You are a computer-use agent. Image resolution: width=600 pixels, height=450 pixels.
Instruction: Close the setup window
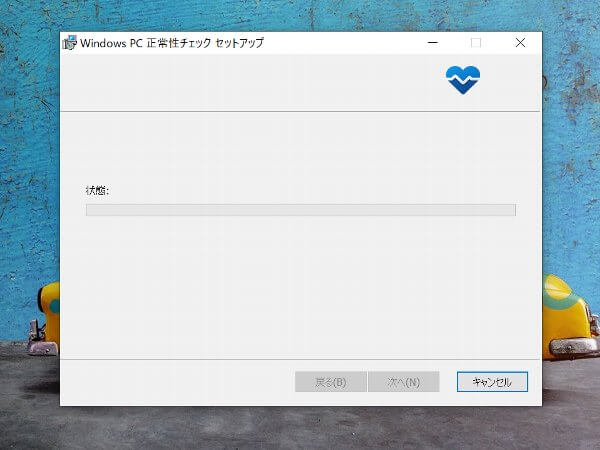click(520, 42)
